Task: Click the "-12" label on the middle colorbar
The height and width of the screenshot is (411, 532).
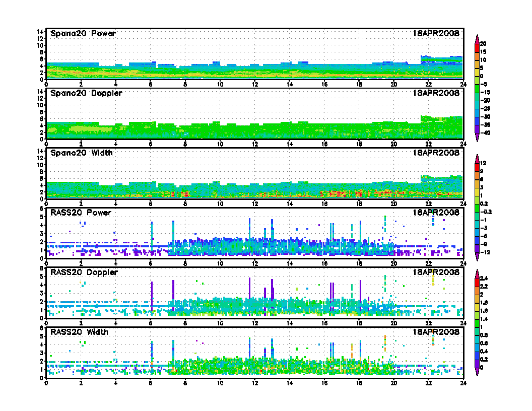Action: coord(485,252)
